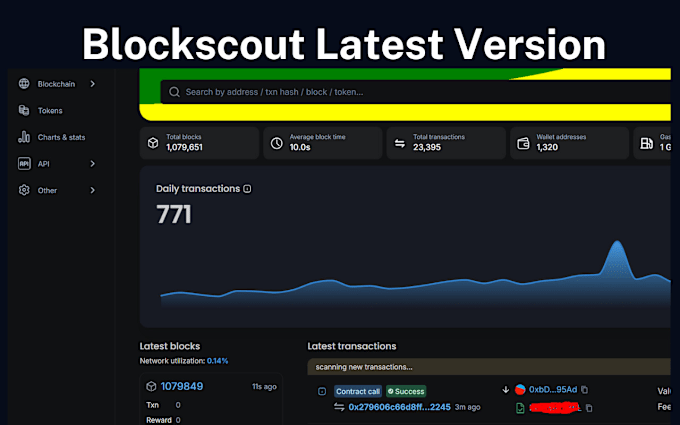The image size is (680, 425).
Task: Open block 1079849 link
Action: (182, 386)
